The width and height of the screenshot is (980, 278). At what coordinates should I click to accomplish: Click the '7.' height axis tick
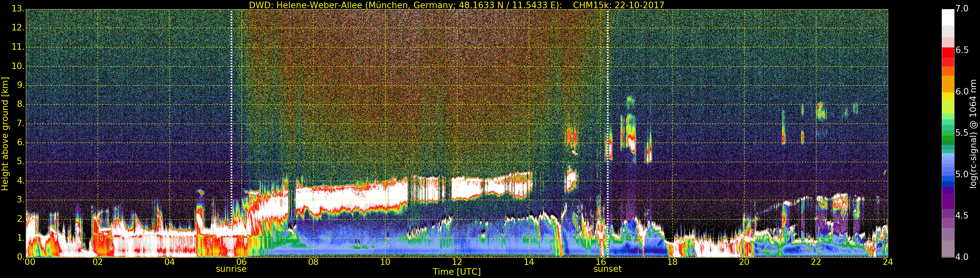21,123
